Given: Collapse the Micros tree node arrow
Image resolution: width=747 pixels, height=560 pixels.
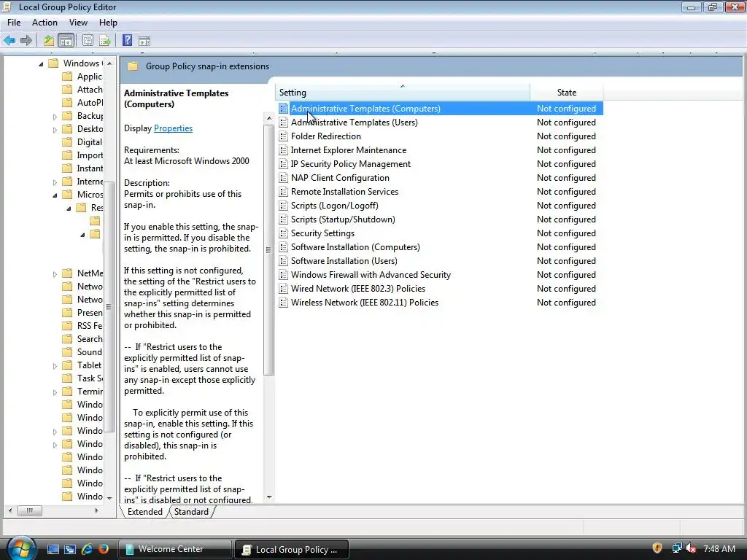Looking at the screenshot, I should 55,195.
